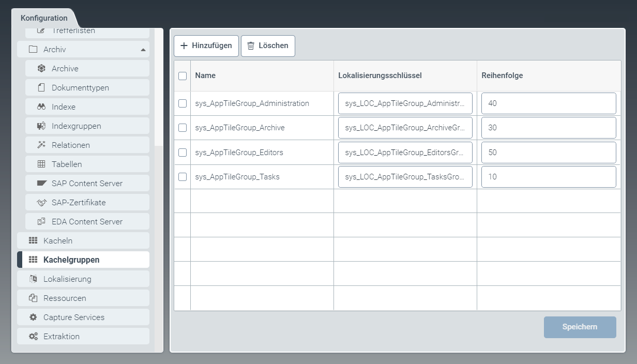637x364 pixels.
Task: Toggle the select-all checkbox in table header
Action: 183,76
